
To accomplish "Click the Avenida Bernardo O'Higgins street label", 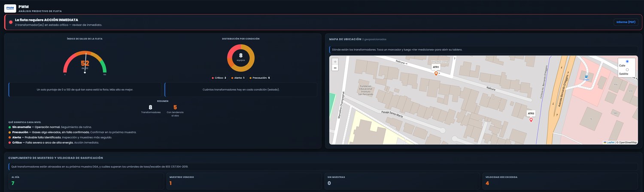I will tap(564, 91).
